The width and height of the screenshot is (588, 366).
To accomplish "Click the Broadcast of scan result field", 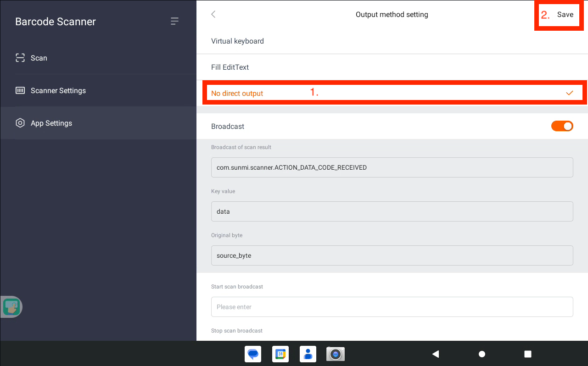I will pyautogui.click(x=392, y=167).
